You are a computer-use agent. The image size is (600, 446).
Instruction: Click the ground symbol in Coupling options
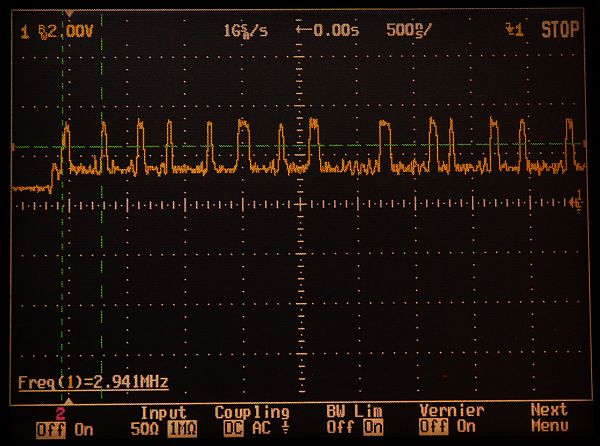tap(285, 428)
